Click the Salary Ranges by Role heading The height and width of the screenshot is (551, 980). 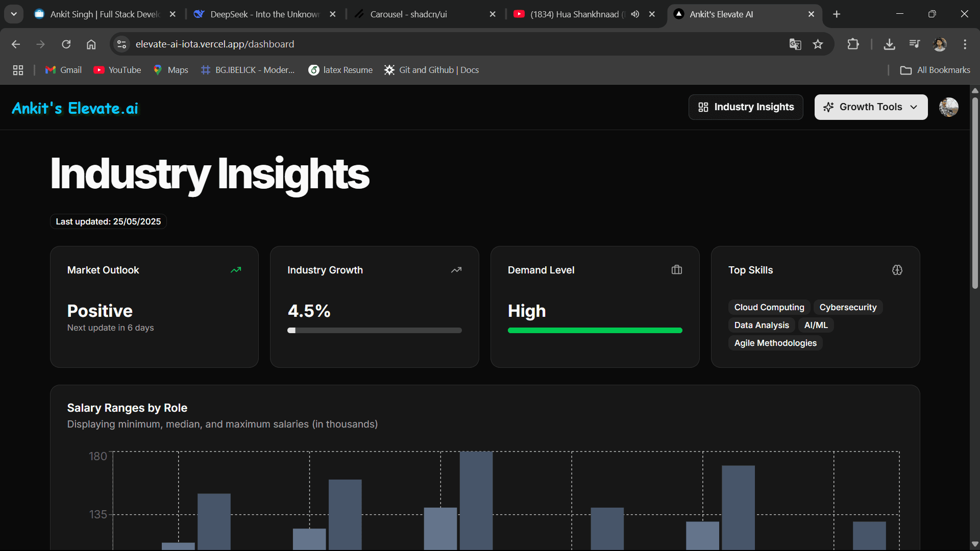point(127,408)
